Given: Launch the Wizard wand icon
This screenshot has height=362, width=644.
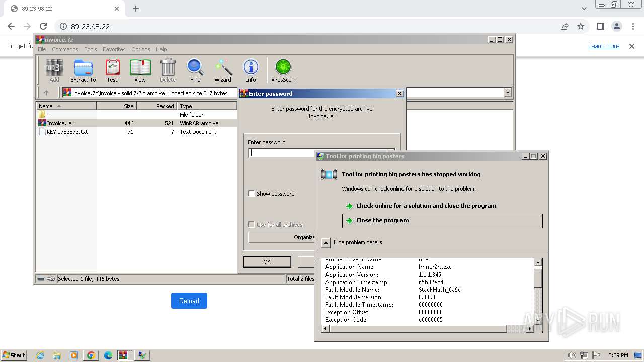Looking at the screenshot, I should [223, 70].
